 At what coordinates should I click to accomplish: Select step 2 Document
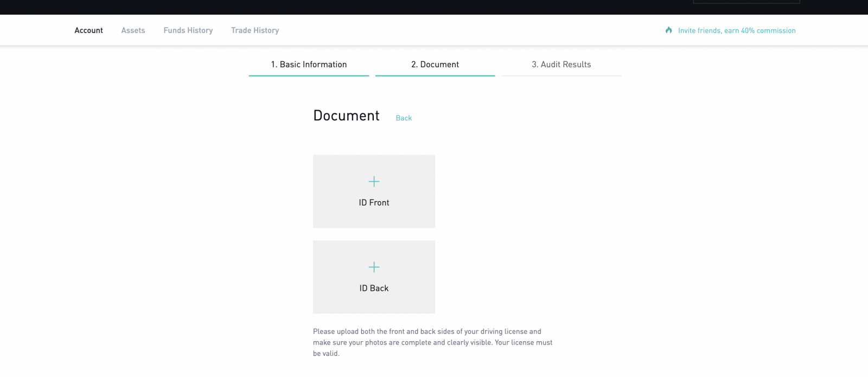[x=435, y=64]
